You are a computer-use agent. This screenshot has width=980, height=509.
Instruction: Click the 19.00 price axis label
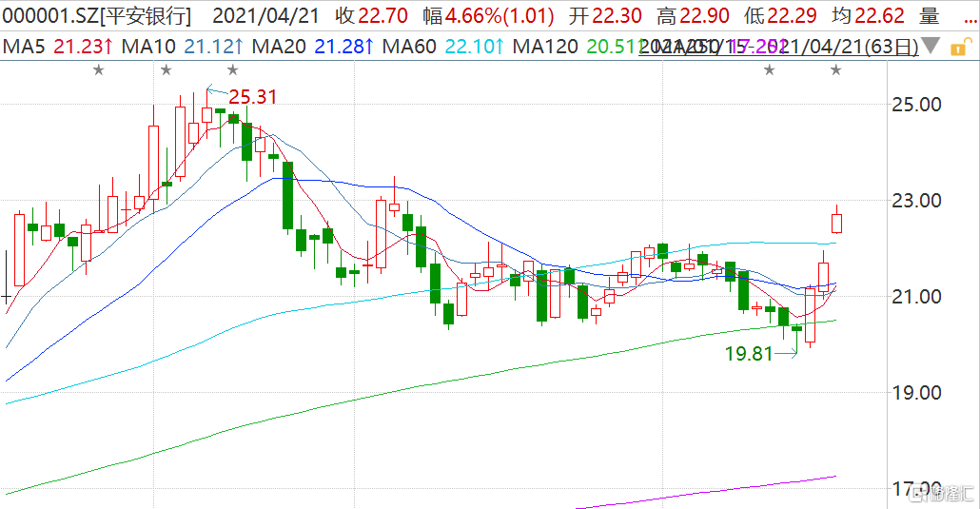click(x=917, y=393)
